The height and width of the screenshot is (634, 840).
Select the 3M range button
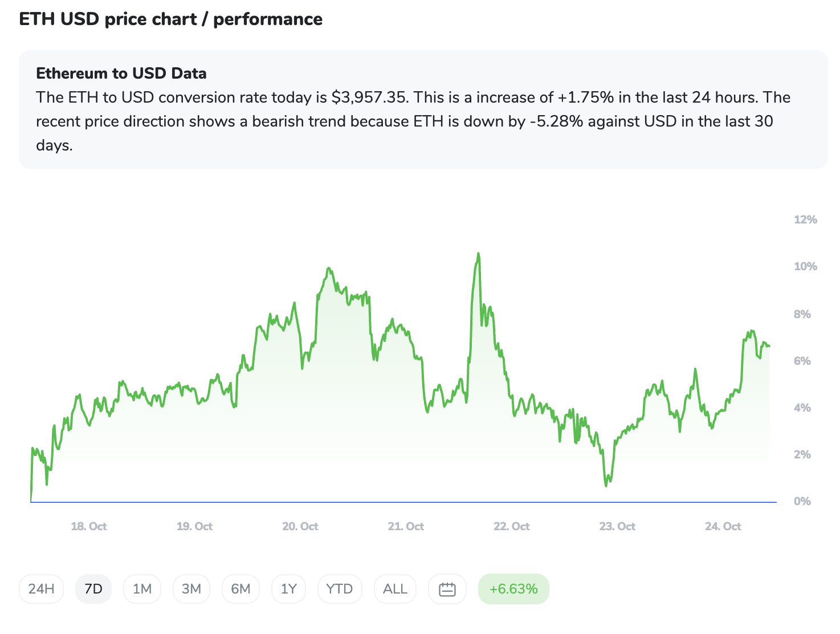tap(191, 589)
